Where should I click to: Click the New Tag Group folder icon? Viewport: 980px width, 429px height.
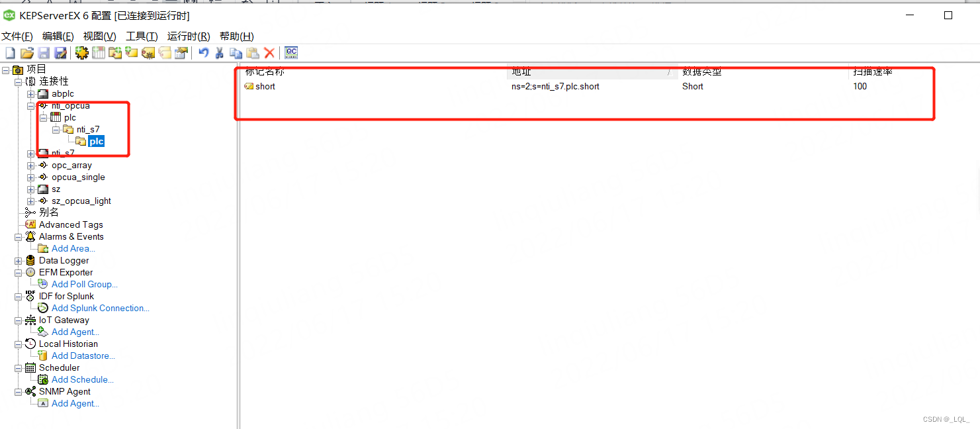(115, 53)
